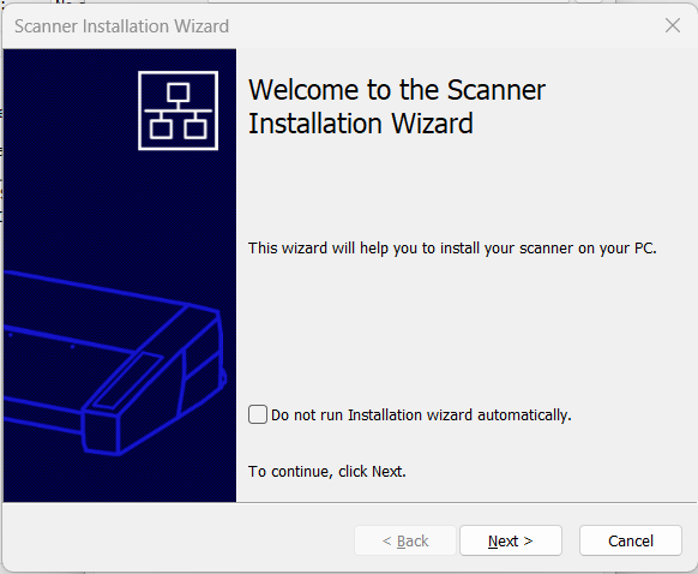Click the 'This wizard will help you' description
This screenshot has width=698, height=574.
[452, 248]
